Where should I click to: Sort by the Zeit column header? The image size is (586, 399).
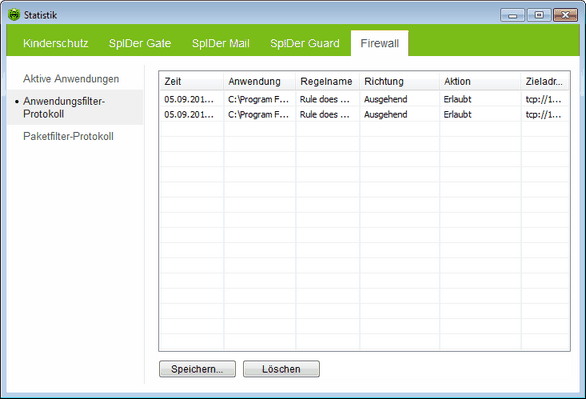pos(192,81)
